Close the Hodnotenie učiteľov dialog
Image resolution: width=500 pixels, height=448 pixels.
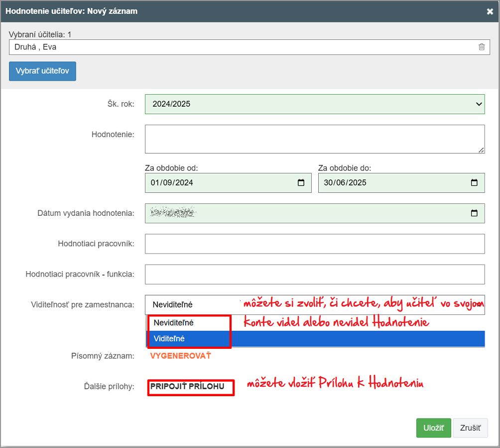tap(490, 11)
